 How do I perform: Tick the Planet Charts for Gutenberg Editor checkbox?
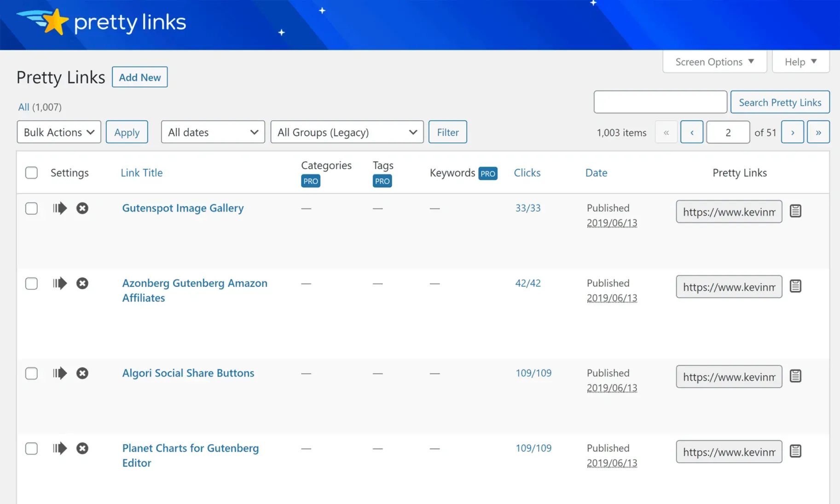tap(31, 448)
